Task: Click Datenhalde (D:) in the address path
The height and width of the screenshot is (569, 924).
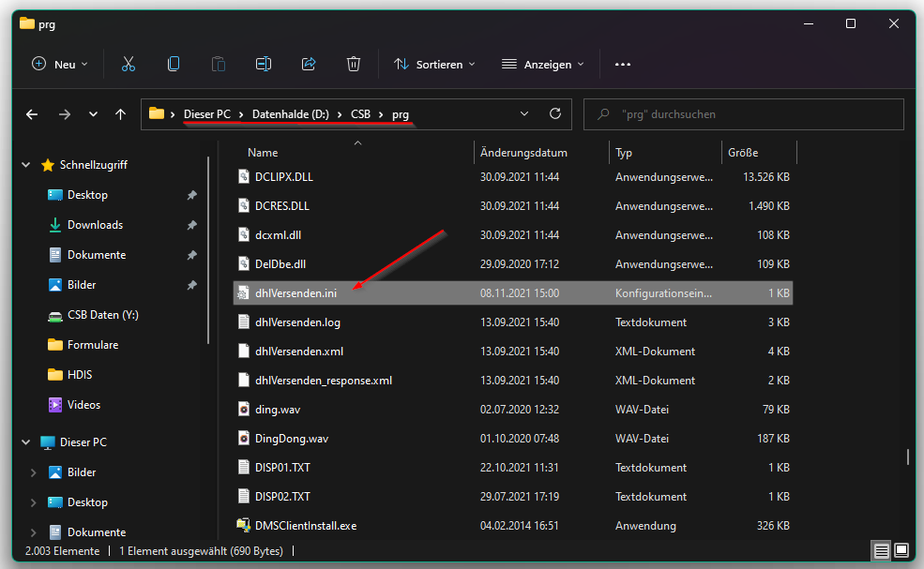Action: (291, 114)
